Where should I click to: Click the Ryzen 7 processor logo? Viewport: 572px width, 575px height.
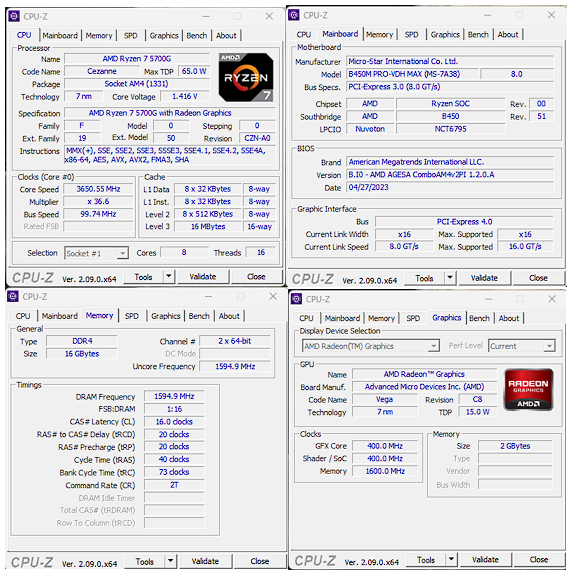[x=246, y=77]
